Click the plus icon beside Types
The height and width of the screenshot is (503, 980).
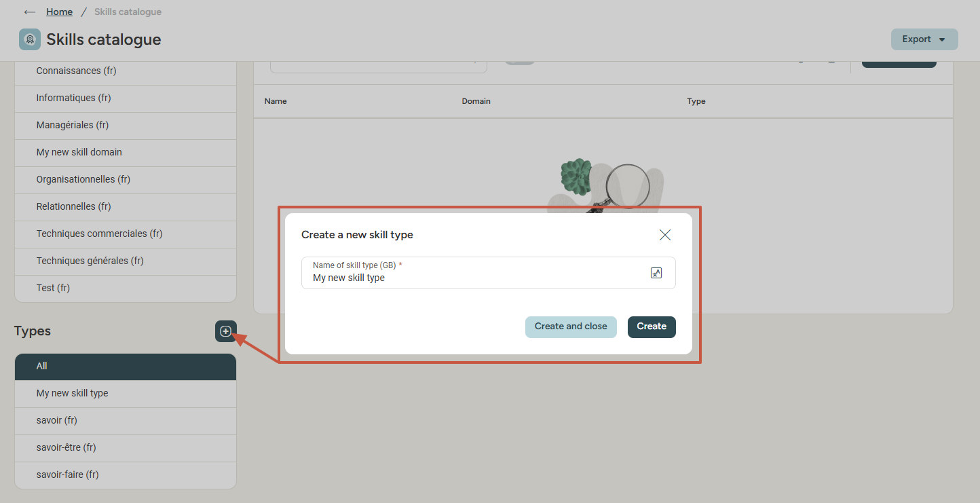(x=226, y=331)
